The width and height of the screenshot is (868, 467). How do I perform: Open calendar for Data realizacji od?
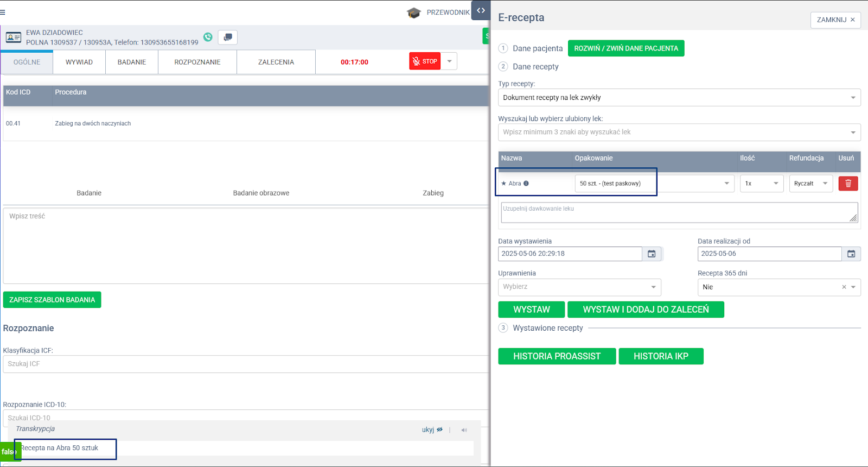point(851,254)
